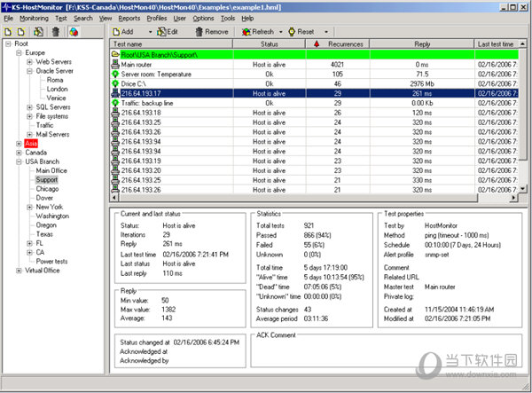The height and width of the screenshot is (393, 532).
Task: Click the Refresh button
Action: tap(258, 32)
